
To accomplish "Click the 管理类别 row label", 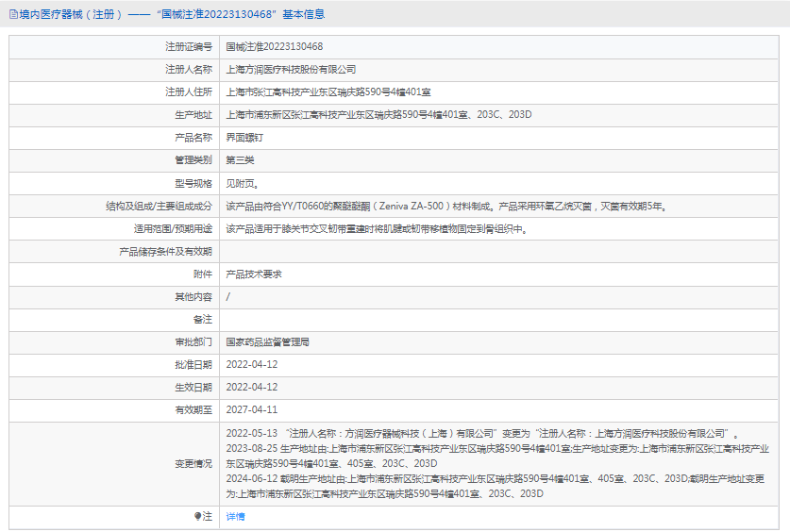I will click(193, 160).
